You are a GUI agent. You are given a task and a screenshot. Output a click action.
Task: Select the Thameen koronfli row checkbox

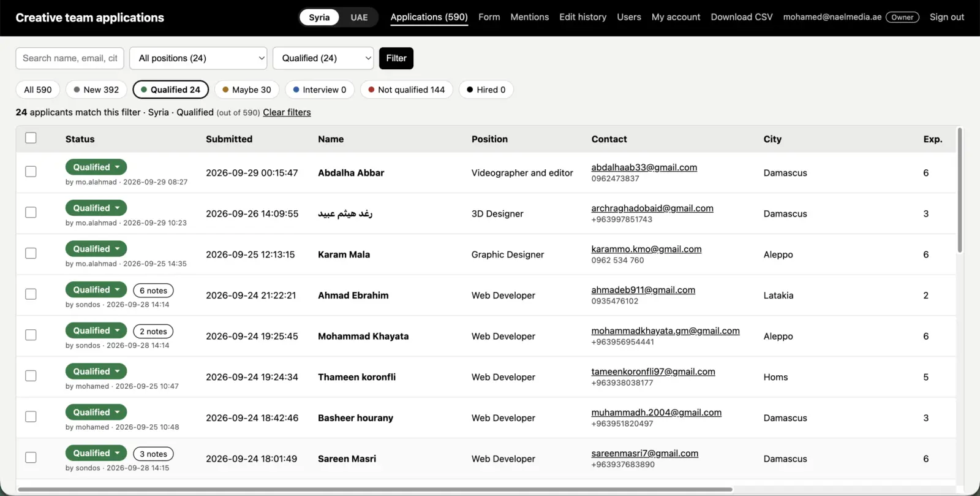tap(31, 376)
